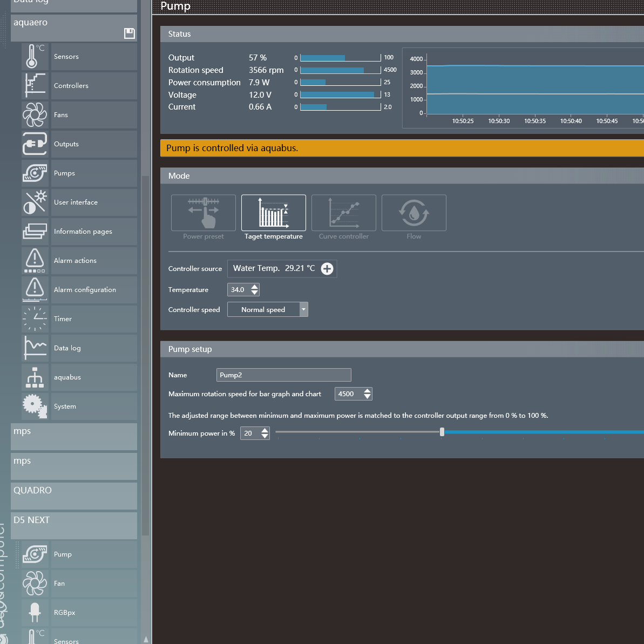644x644 pixels.
Task: Increase Temperature with up arrow
Action: pyautogui.click(x=255, y=287)
